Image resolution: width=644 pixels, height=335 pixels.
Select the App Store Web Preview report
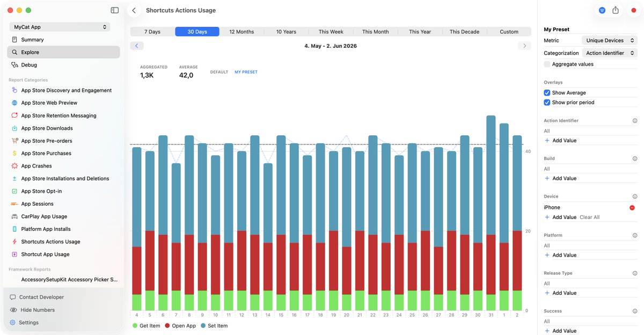click(63, 103)
